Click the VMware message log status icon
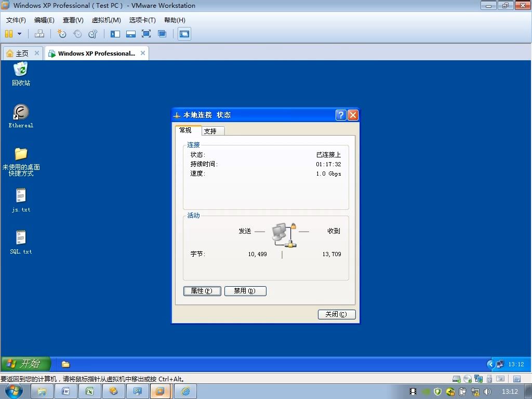 click(x=517, y=379)
